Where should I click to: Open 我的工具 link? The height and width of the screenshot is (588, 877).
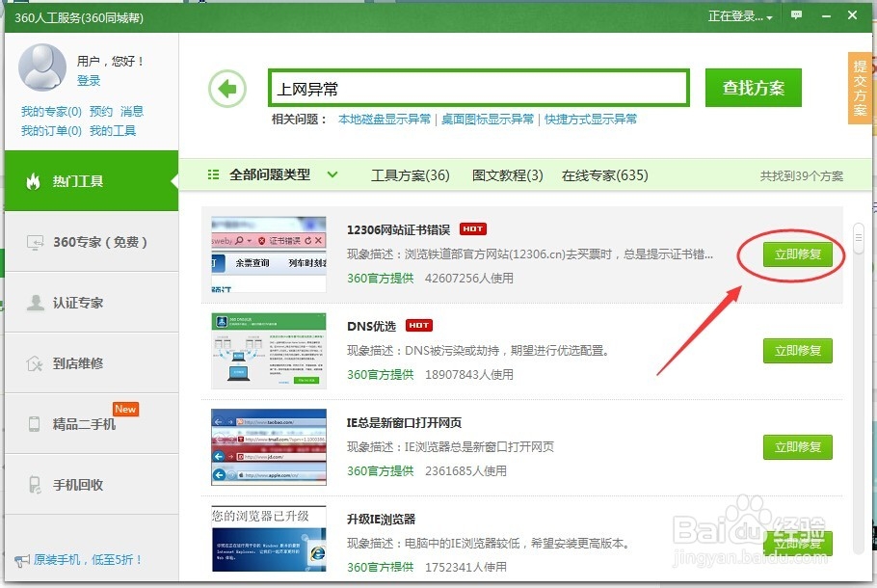[x=113, y=131]
